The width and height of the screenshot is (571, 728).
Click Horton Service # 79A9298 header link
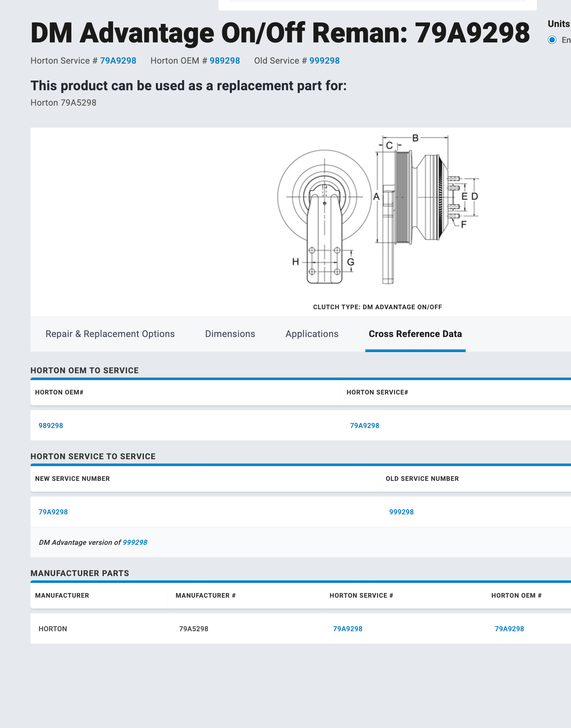(x=118, y=61)
